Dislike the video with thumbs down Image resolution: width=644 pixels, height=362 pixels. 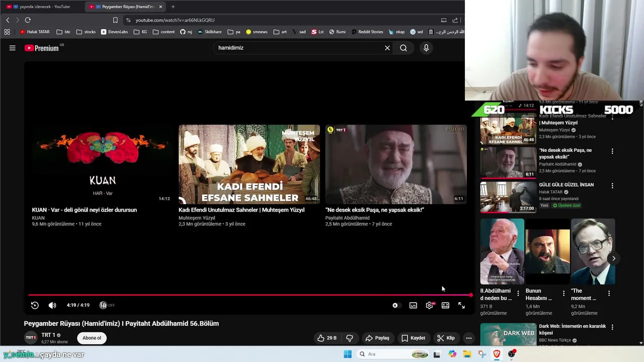350,338
